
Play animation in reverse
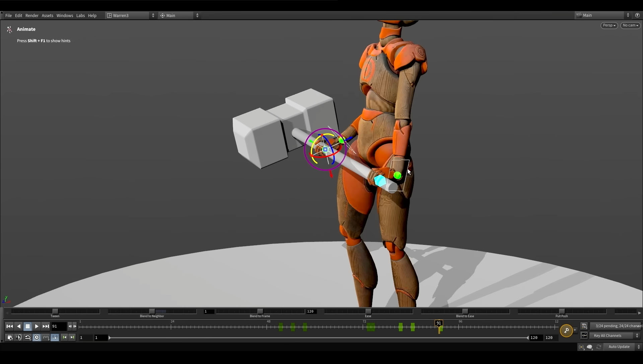[19, 326]
